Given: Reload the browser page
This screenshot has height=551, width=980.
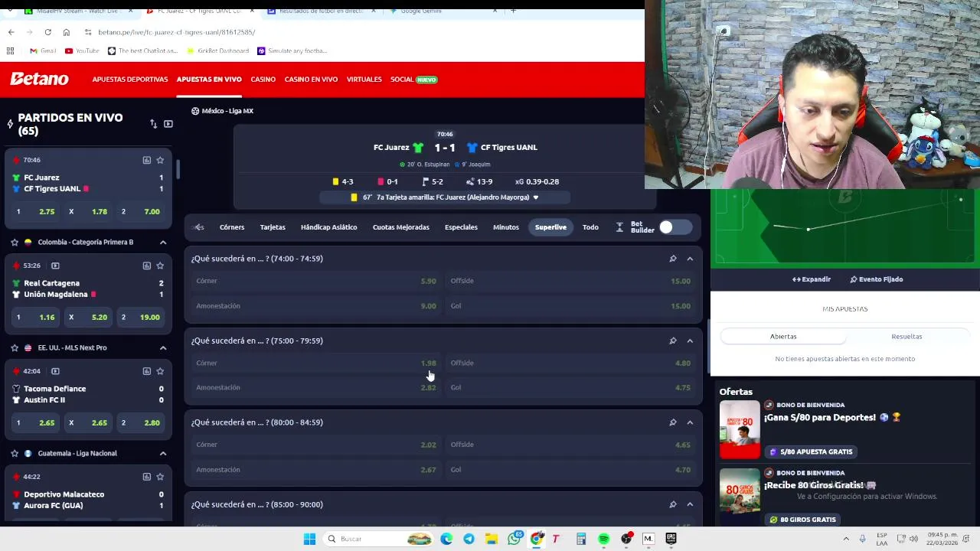Looking at the screenshot, I should tap(47, 32).
